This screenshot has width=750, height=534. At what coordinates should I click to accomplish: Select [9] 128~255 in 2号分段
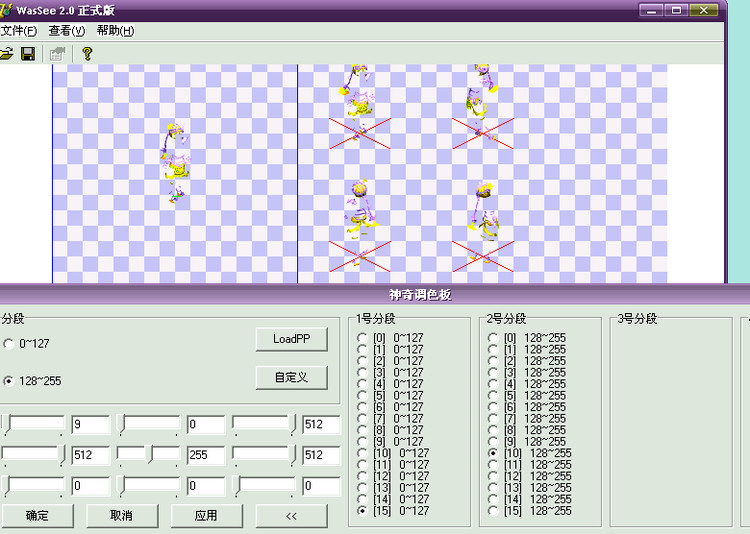[x=527, y=441]
